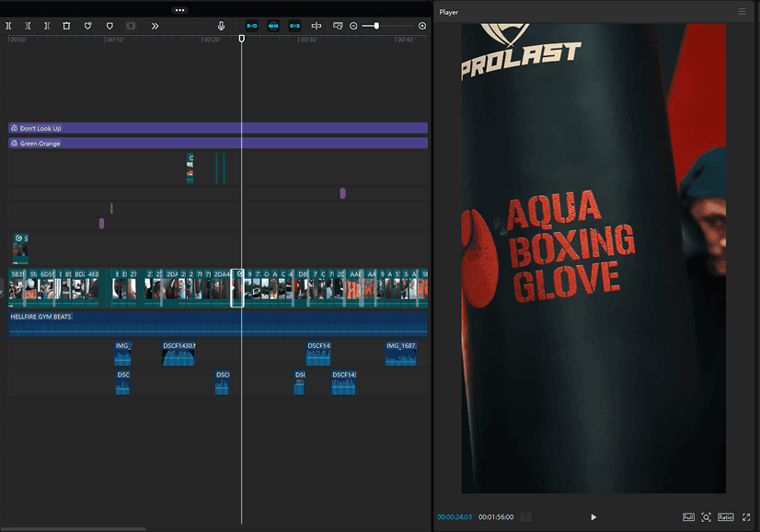Viewport: 760px width, 532px height.
Task: Play the video preview
Action: point(593,517)
